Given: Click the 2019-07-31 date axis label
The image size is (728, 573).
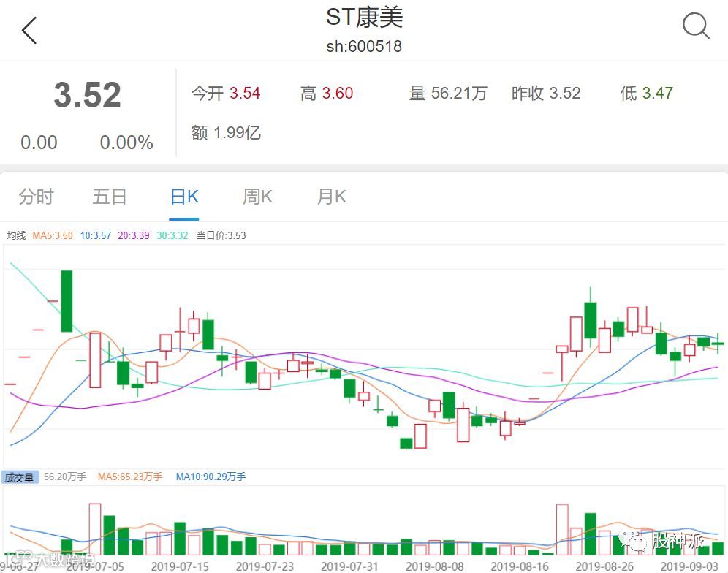Looking at the screenshot, I should click(x=349, y=567).
